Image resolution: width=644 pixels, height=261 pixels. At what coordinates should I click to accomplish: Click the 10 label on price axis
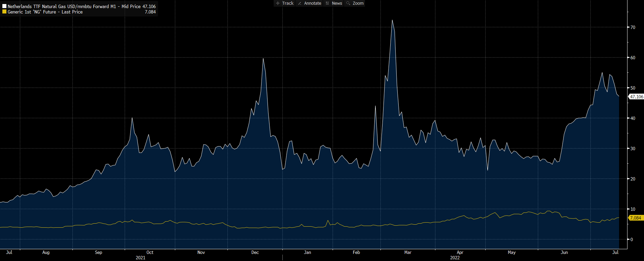point(633,209)
